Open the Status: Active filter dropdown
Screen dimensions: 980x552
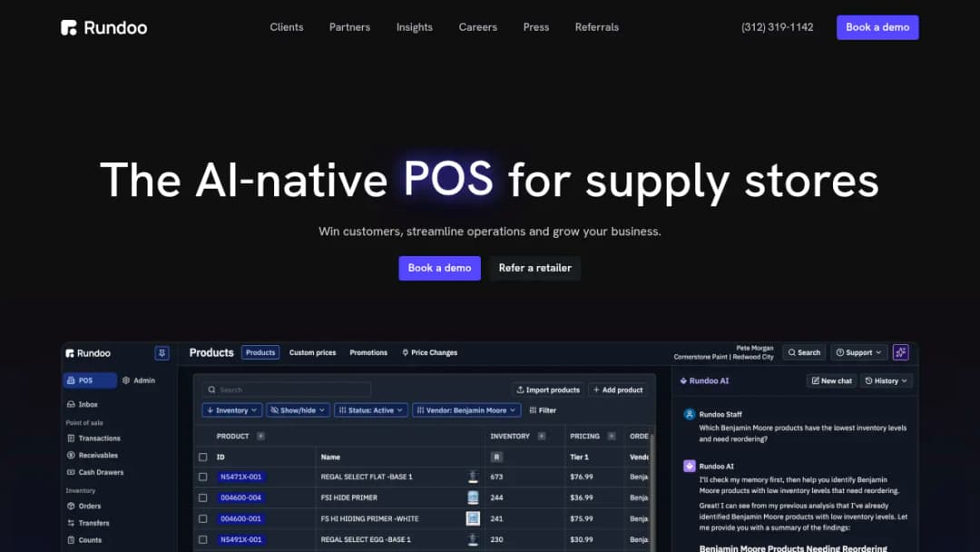(x=370, y=410)
